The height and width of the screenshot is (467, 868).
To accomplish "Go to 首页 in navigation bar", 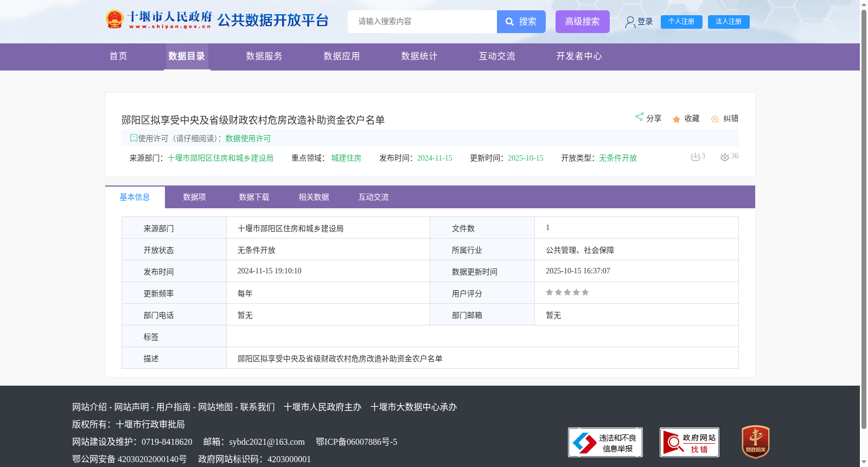I will pyautogui.click(x=118, y=56).
